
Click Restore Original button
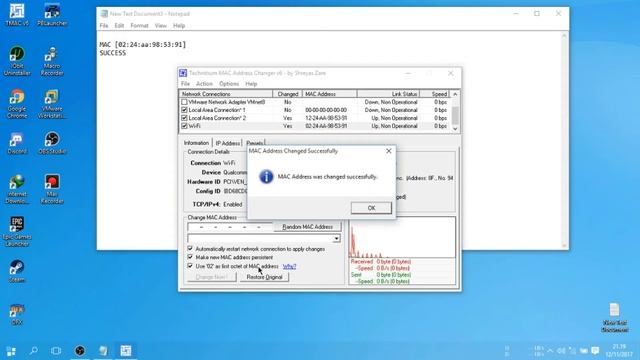264,277
